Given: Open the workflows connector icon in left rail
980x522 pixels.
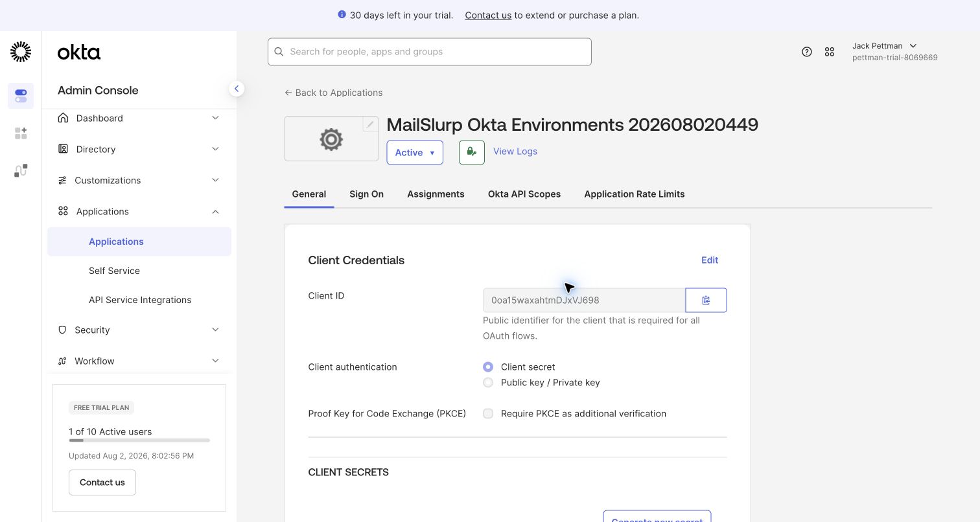Looking at the screenshot, I should pos(21,170).
